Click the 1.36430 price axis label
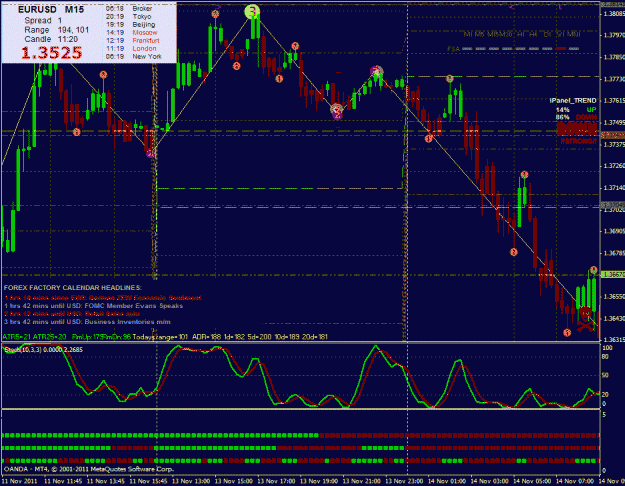Viewport: 625px width, 486px height. tap(614, 319)
